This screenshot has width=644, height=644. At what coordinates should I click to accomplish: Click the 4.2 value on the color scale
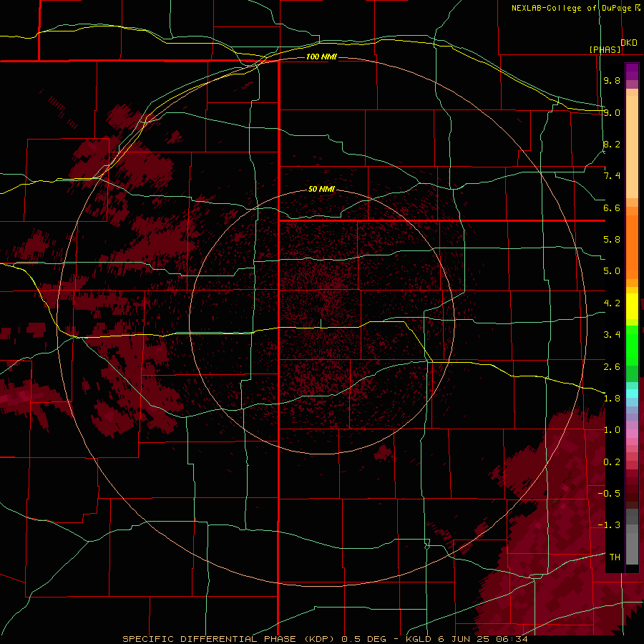pyautogui.click(x=612, y=303)
